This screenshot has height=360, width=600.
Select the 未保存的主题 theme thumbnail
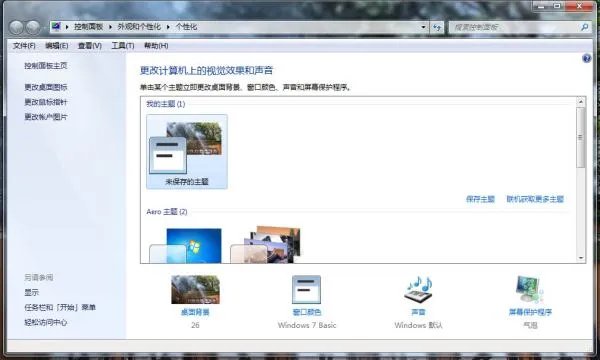pyautogui.click(x=187, y=151)
